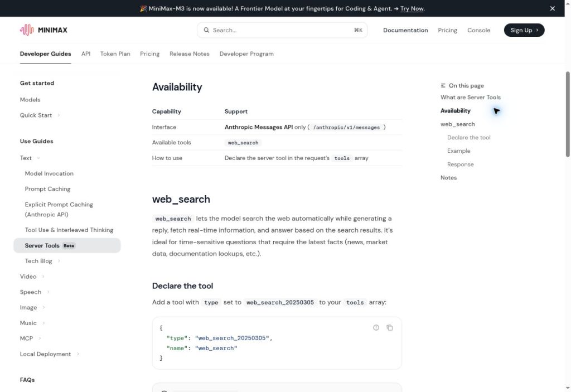
Task: Click the Support column header
Action: pyautogui.click(x=236, y=112)
